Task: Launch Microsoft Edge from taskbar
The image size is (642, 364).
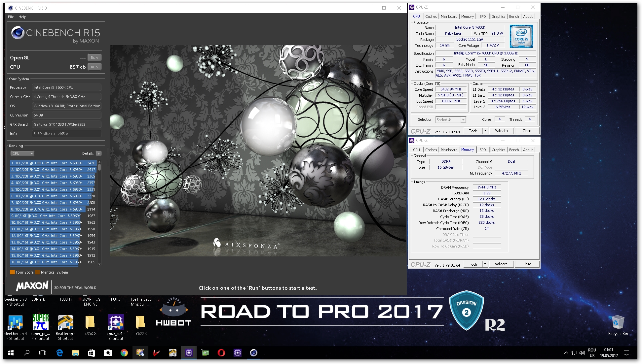Action: pos(59,353)
